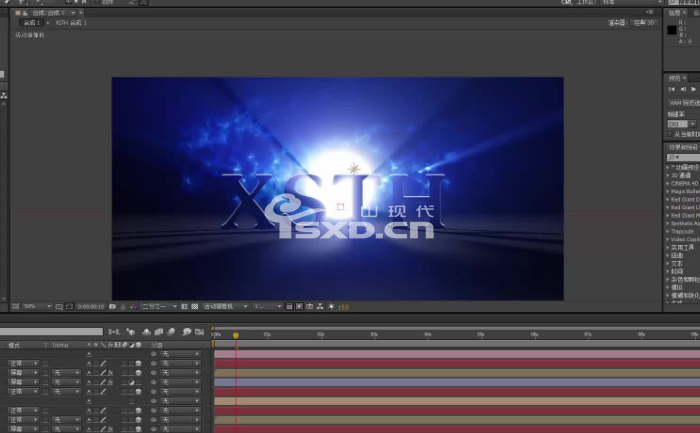700x433 pixels.
Task: Click the effects and presets search field
Action: tap(683, 158)
